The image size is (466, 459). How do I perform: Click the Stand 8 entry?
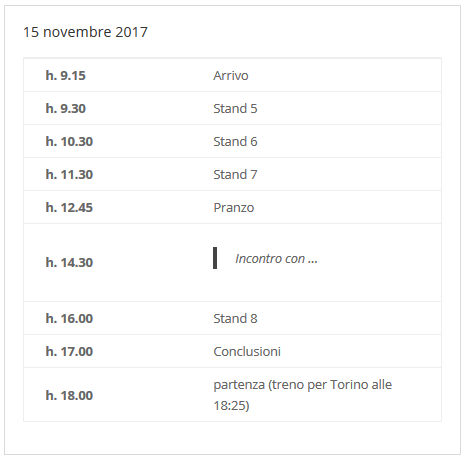(235, 319)
